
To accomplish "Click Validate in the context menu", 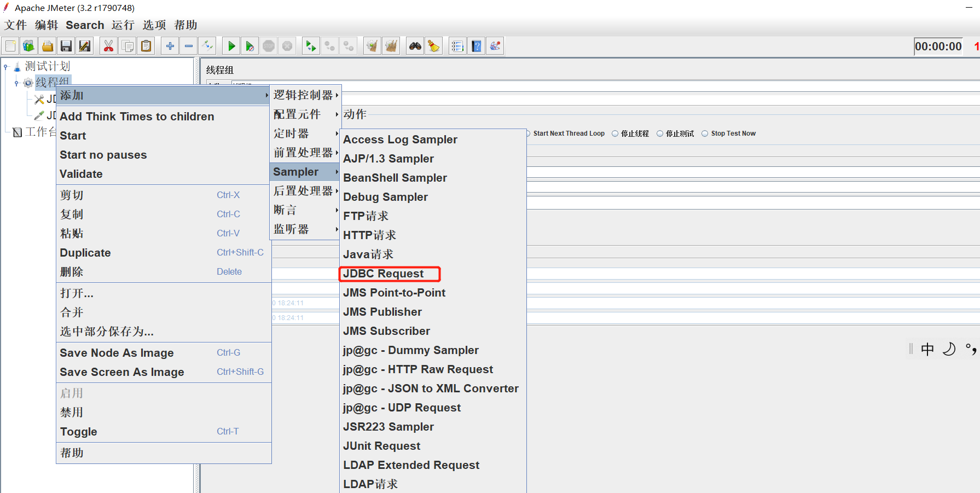I will pyautogui.click(x=163, y=174).
